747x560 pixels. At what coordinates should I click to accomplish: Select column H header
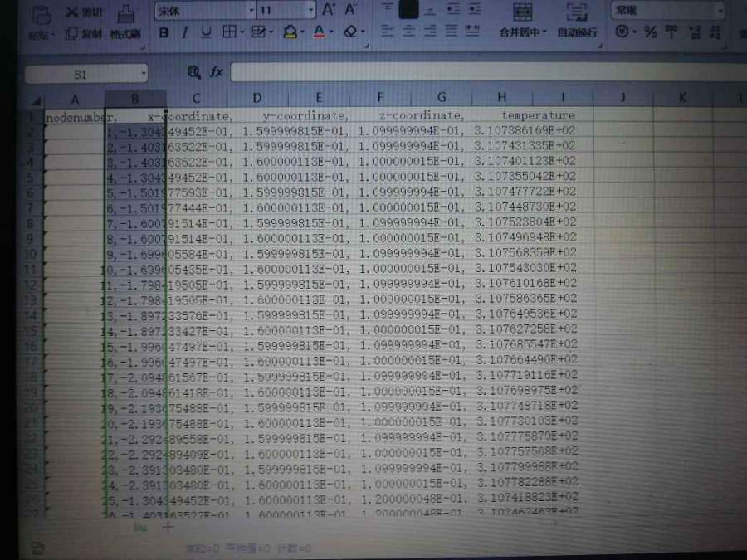pyautogui.click(x=501, y=98)
